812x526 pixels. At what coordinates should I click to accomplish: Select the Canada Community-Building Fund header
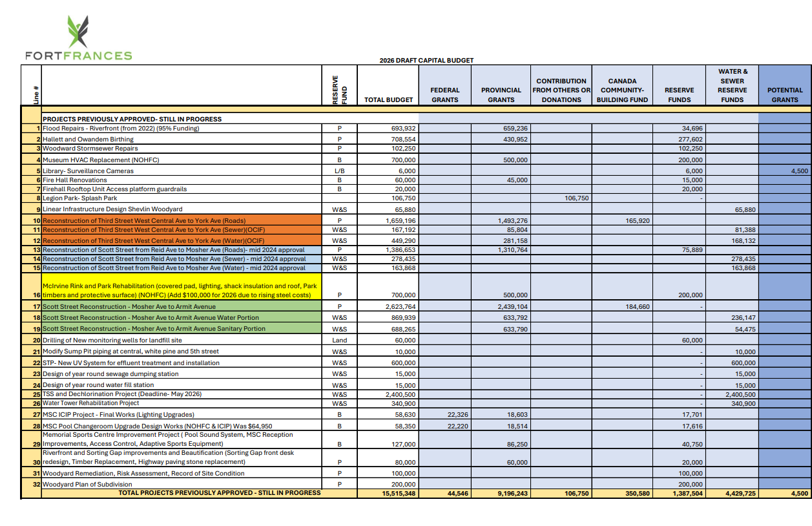[x=622, y=90]
